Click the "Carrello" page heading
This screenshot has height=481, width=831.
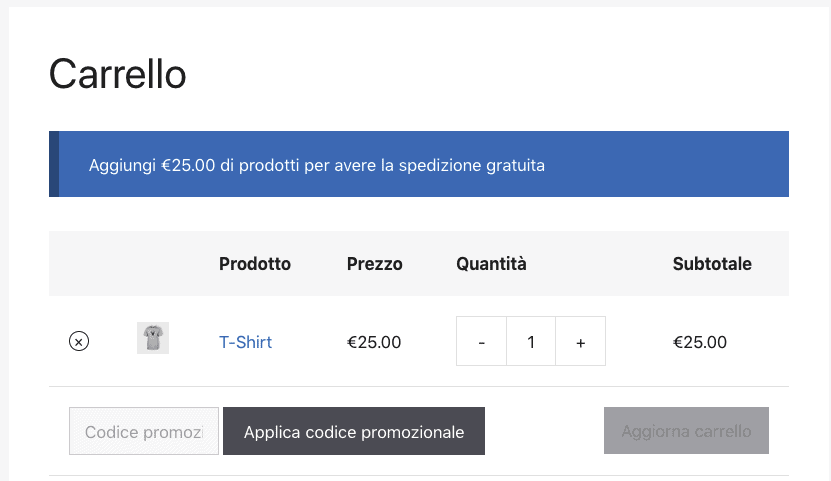(x=118, y=75)
